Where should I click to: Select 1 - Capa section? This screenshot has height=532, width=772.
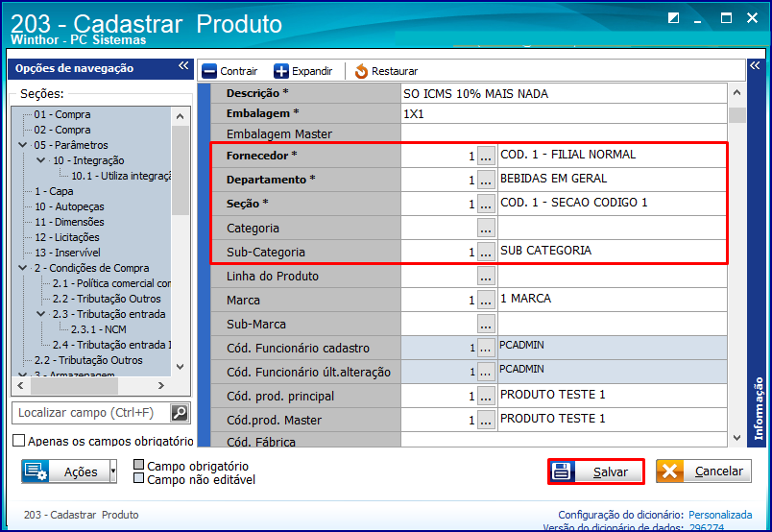click(x=54, y=191)
